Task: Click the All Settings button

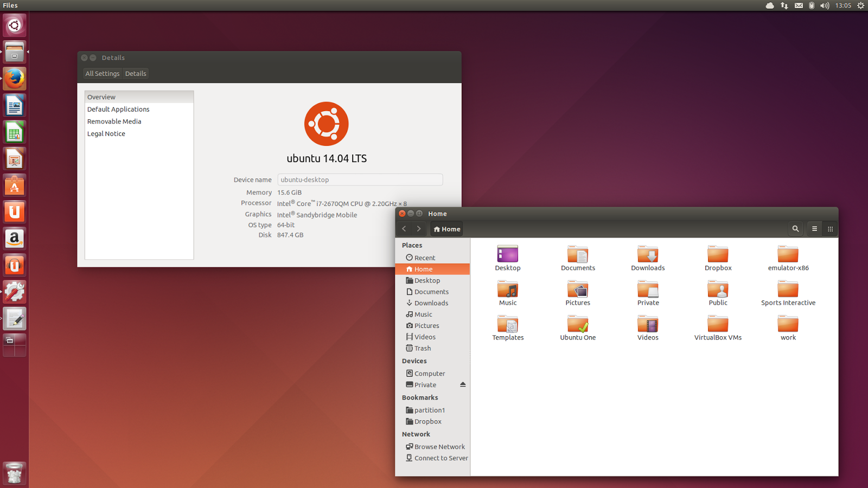Action: pyautogui.click(x=102, y=73)
